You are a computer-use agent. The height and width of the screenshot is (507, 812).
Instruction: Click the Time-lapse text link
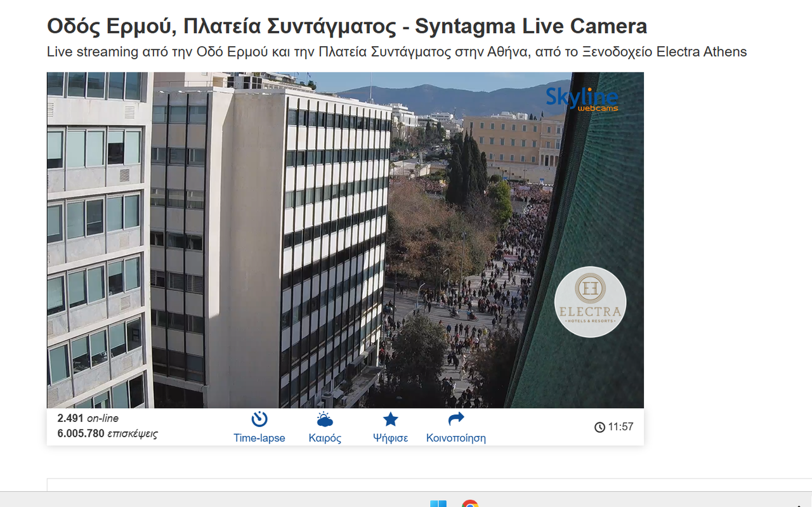pos(259,438)
